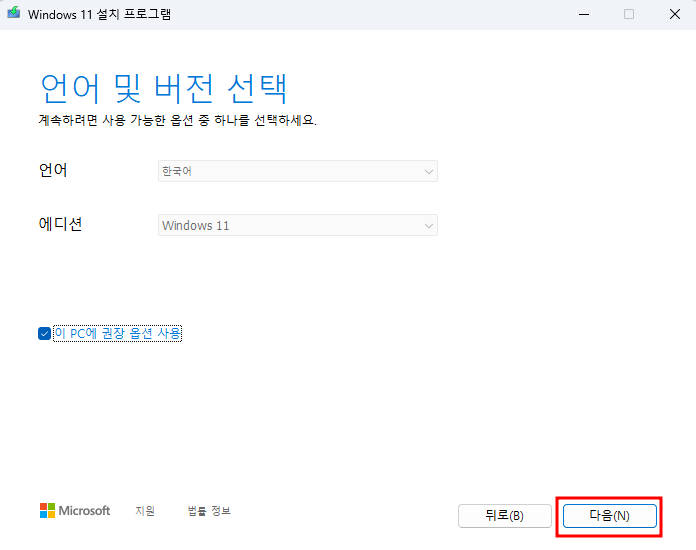Uncheck the '이 PC에 권장 옵션 사용' checkbox
696x550 pixels.
(44, 333)
